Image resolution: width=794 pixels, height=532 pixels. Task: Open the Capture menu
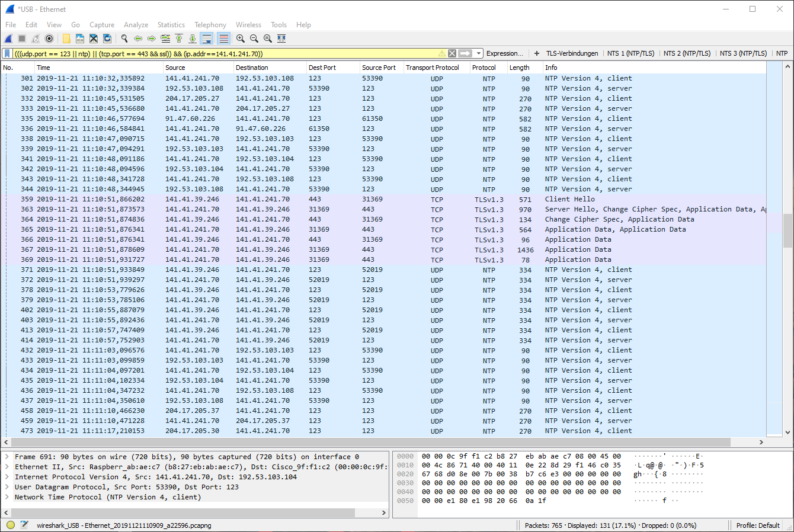coord(102,25)
